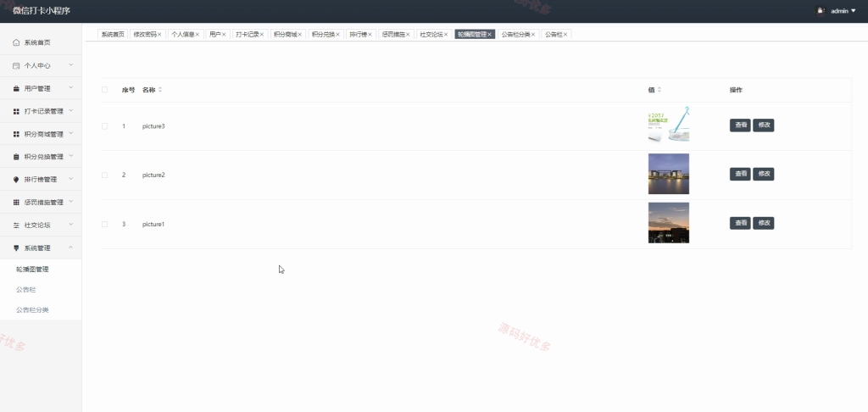Click the 用户管理 sidebar icon
868x412 pixels.
click(x=16, y=89)
